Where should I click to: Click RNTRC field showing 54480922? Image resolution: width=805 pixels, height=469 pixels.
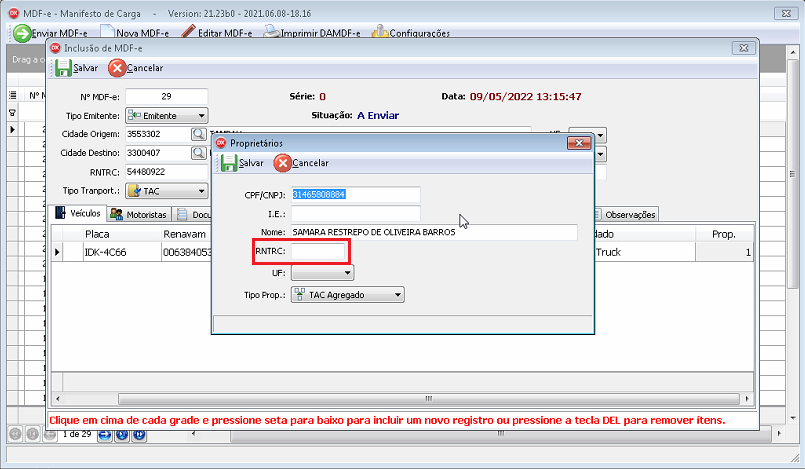click(166, 172)
